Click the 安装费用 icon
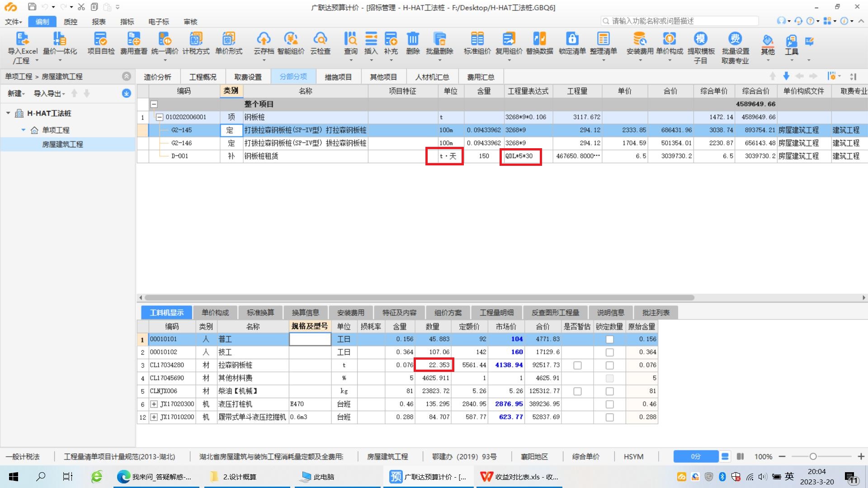Image resolution: width=868 pixels, height=488 pixels. [640, 39]
